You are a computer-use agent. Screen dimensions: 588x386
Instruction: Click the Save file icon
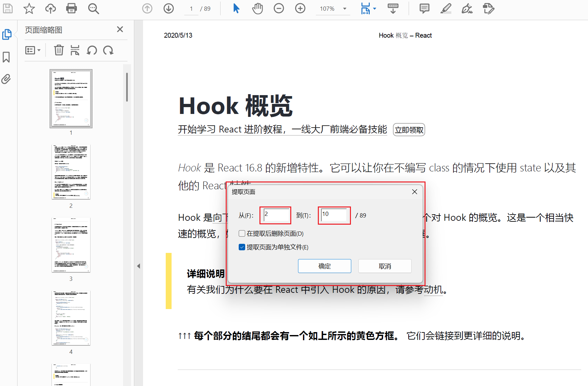point(7,9)
